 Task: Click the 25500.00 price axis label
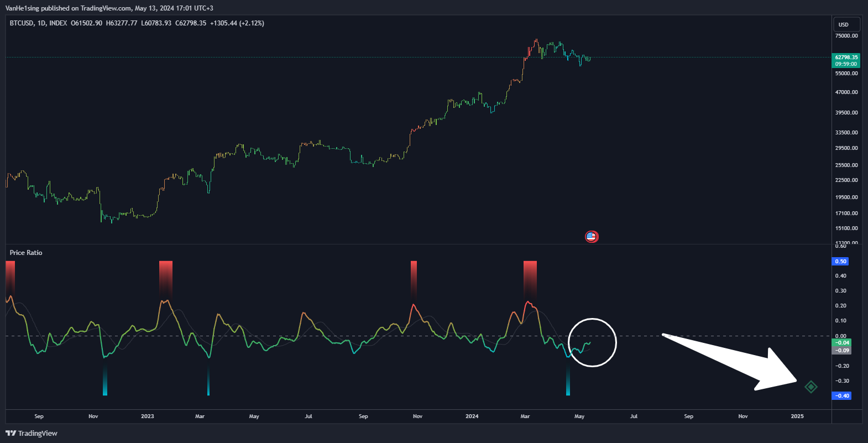tap(846, 165)
